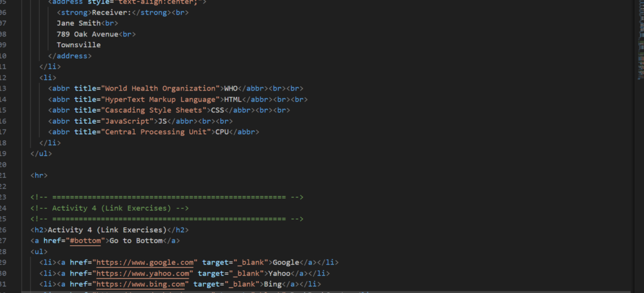Click the "Townsville" text line
The height and width of the screenshot is (293, 644).
[78, 45]
